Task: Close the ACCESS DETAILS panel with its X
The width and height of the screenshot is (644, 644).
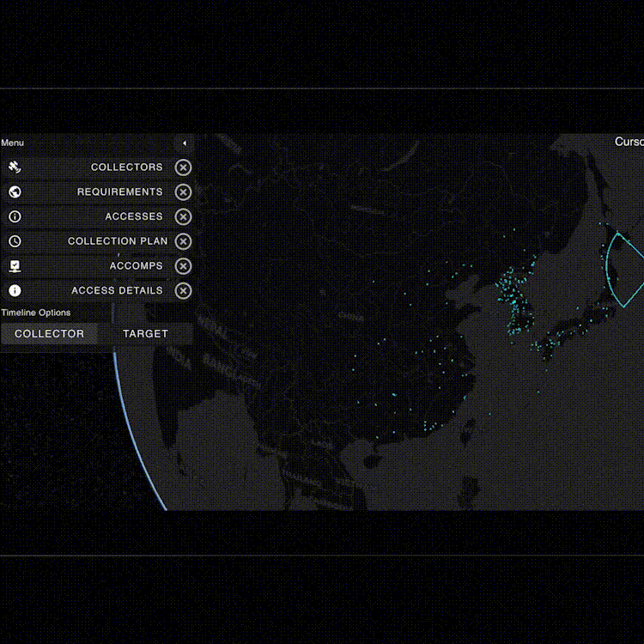Action: (x=183, y=291)
